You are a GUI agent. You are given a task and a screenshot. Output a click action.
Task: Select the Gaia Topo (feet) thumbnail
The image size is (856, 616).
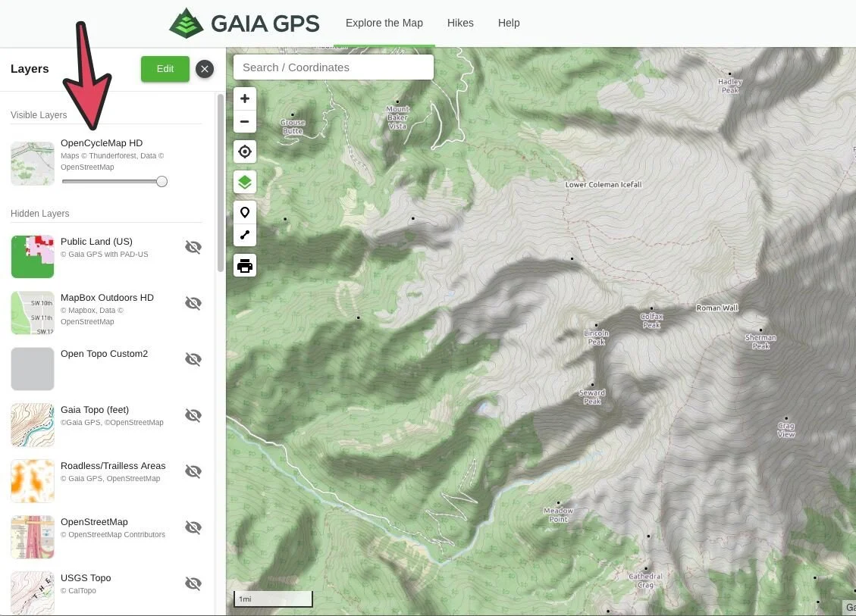coord(33,425)
